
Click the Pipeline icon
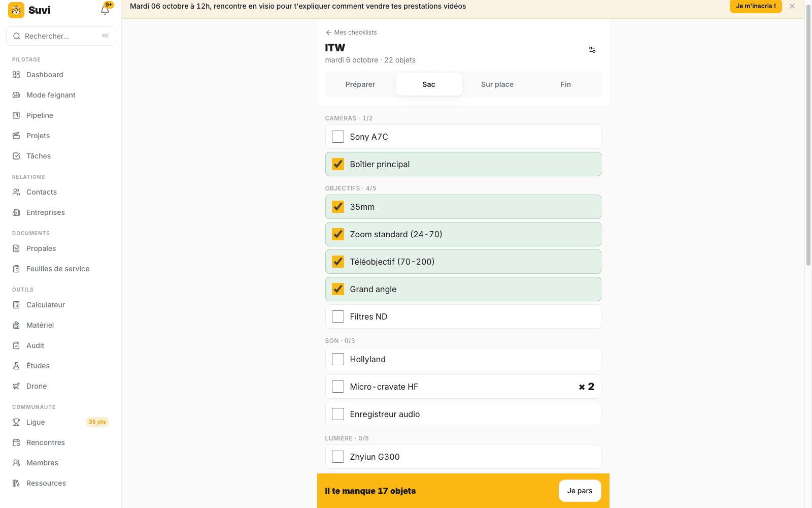[16, 115]
